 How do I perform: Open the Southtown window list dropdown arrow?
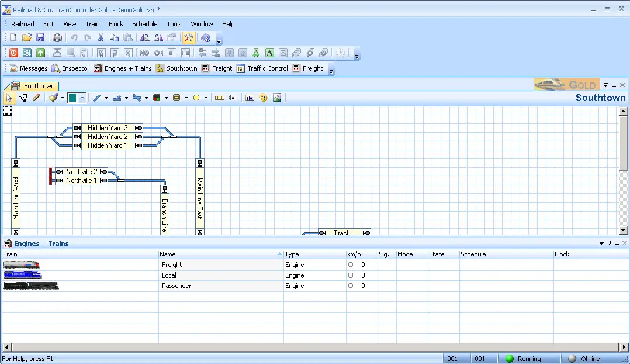605,85
